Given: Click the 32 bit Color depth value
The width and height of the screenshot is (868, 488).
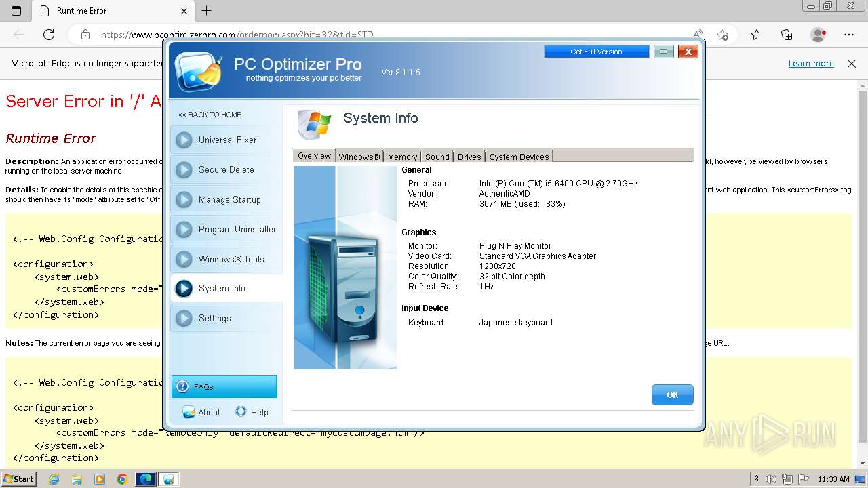Looking at the screenshot, I should click(x=512, y=277).
